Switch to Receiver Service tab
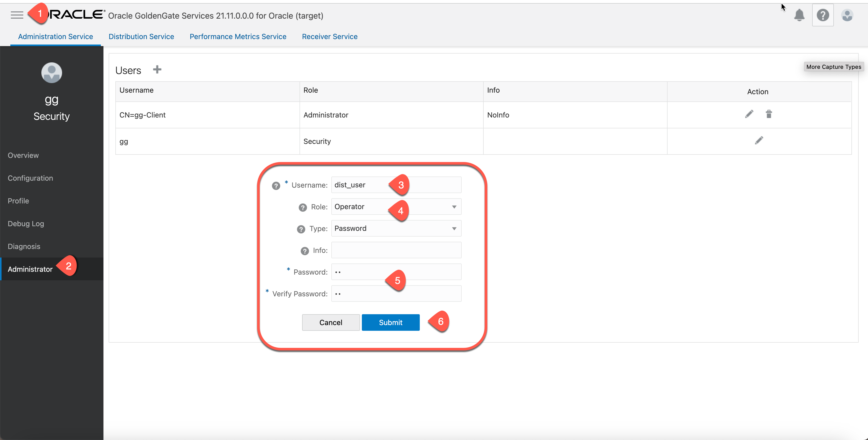The height and width of the screenshot is (440, 868). pyautogui.click(x=330, y=36)
